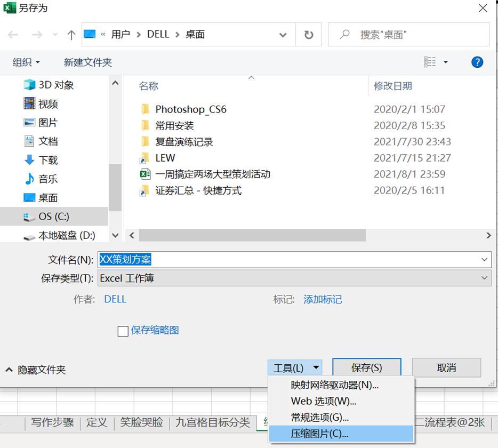Viewport: 498px width, 448px height.
Task: Switch to the 定义 sheet tab
Action: [x=97, y=422]
